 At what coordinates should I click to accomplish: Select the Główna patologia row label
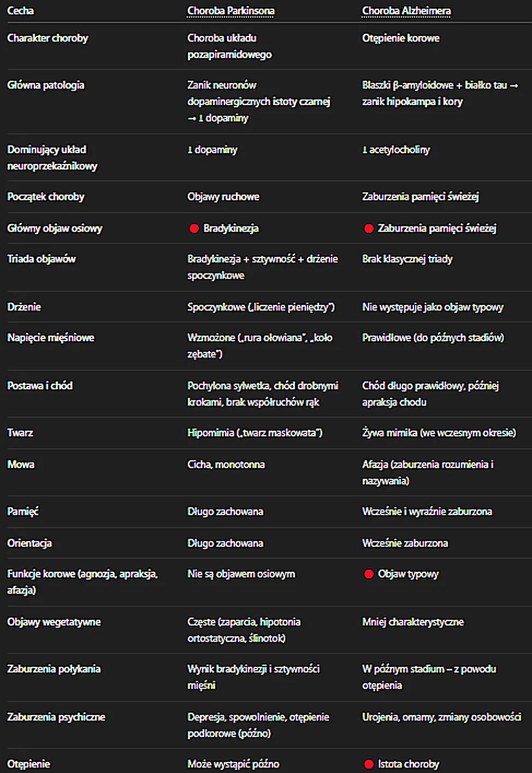[x=46, y=85]
